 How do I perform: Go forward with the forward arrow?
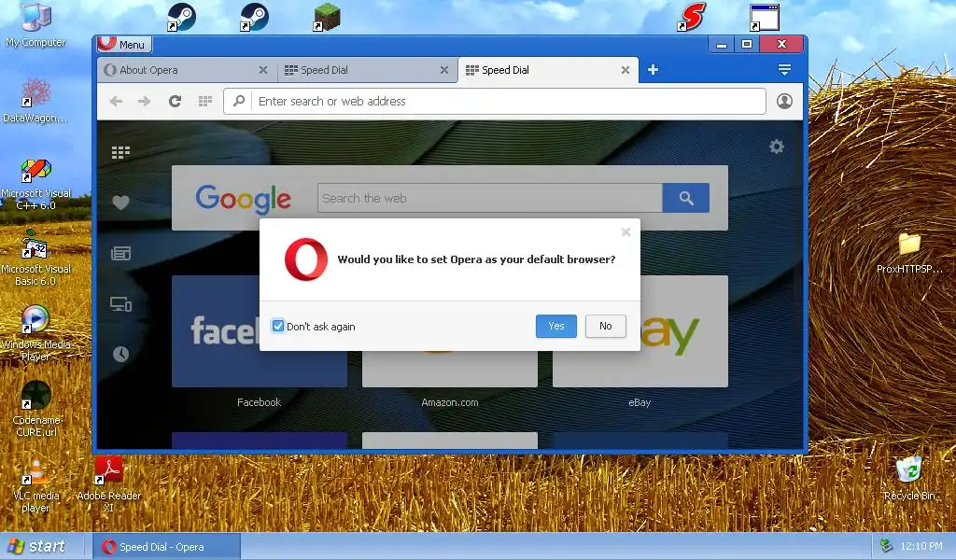145,101
